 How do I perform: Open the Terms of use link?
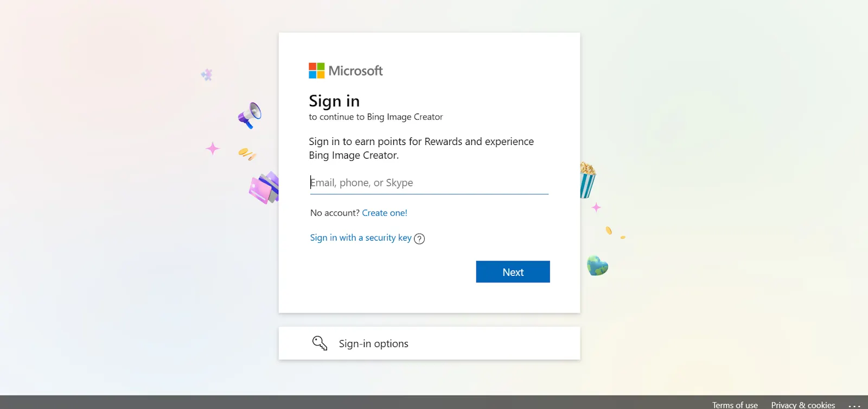(735, 405)
